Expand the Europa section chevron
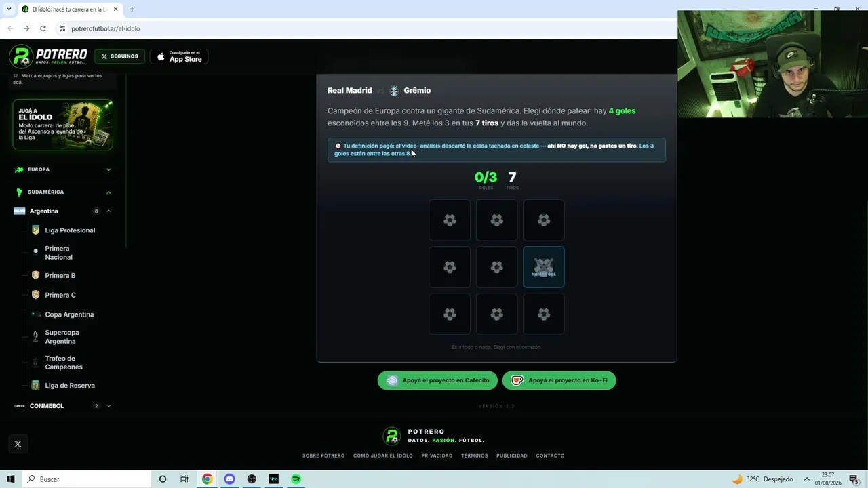868x488 pixels. tap(108, 169)
